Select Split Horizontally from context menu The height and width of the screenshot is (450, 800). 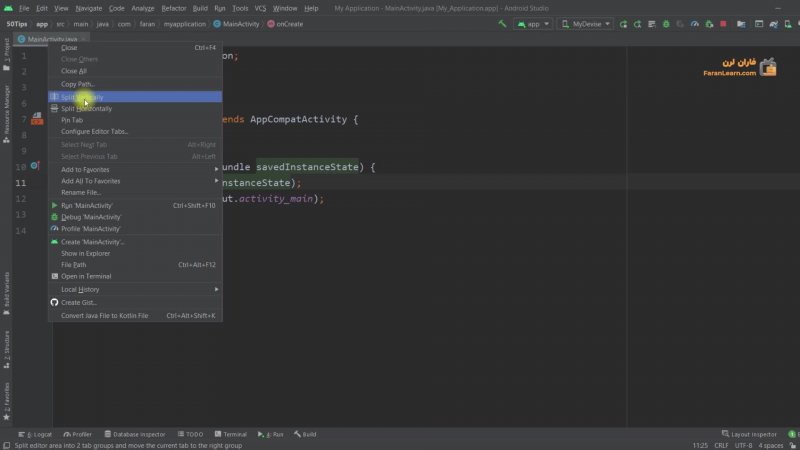click(86, 108)
